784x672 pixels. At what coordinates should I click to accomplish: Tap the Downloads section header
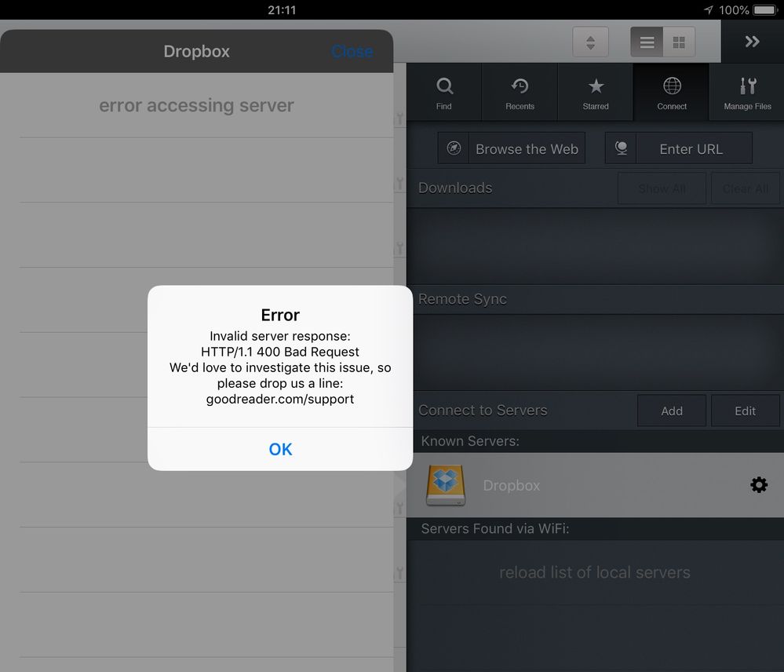[455, 188]
